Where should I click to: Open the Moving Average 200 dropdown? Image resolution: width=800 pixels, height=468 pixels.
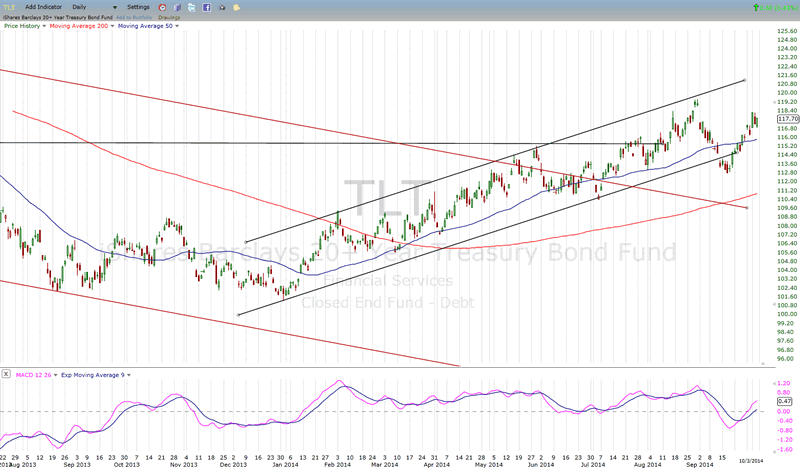tap(111, 25)
